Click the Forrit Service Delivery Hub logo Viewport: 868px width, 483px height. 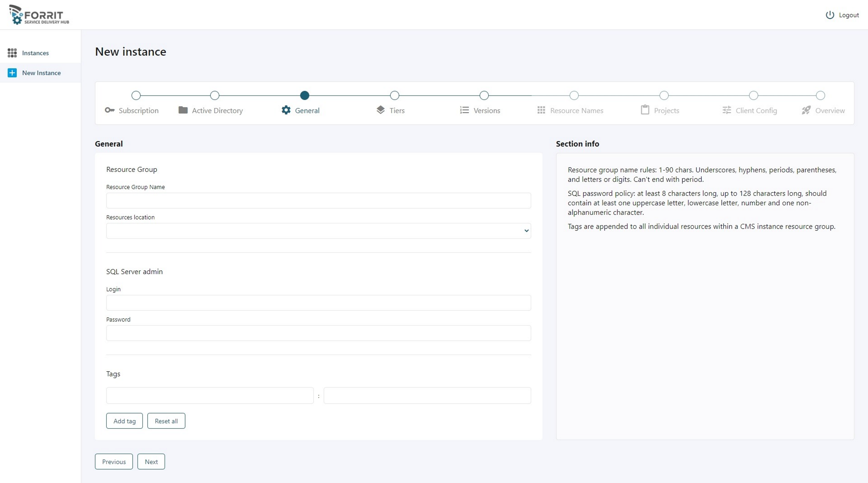pyautogui.click(x=39, y=15)
